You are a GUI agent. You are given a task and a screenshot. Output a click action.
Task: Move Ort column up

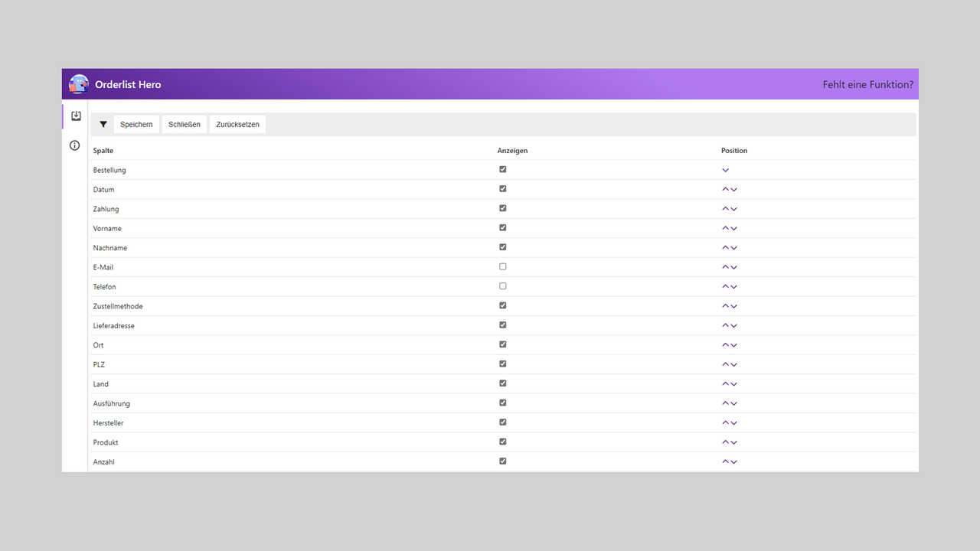click(726, 345)
